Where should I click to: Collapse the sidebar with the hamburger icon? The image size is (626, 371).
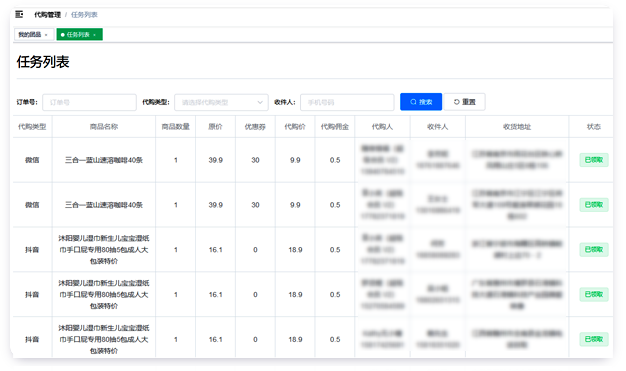[x=19, y=14]
